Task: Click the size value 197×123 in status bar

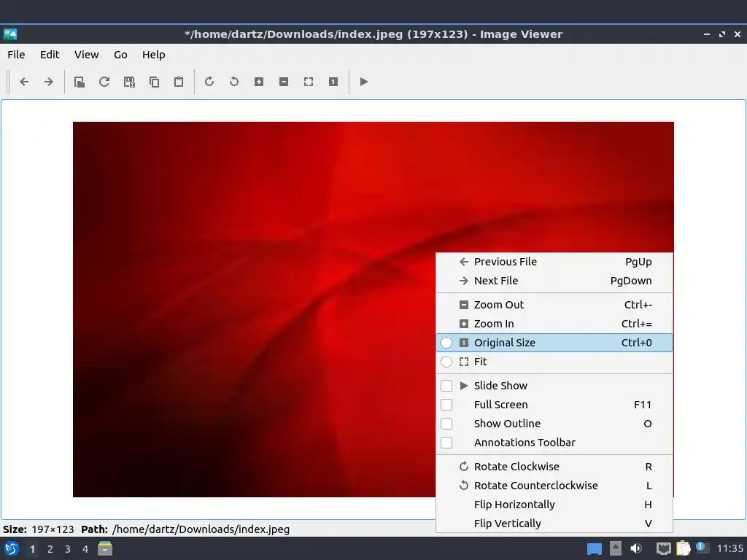Action: tap(53, 529)
